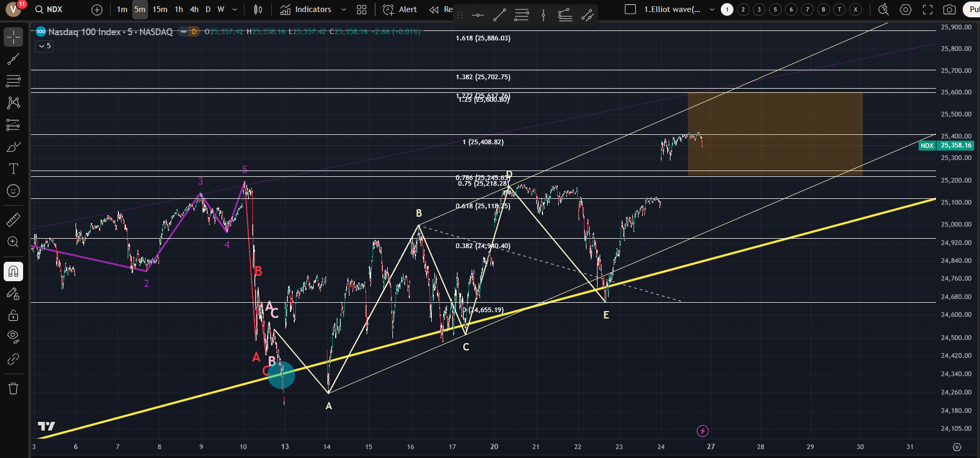Enter fullscreen mode
This screenshot has width=980, height=458.
928,9
